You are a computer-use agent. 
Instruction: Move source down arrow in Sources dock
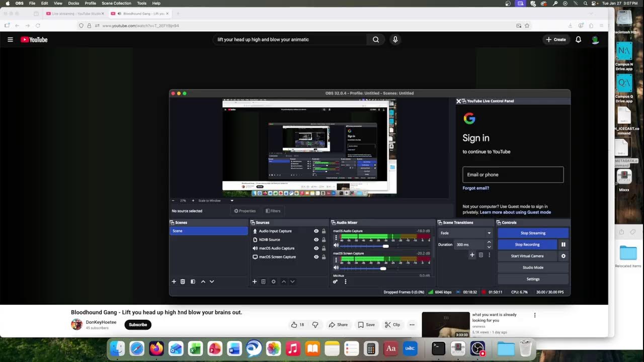point(292,282)
